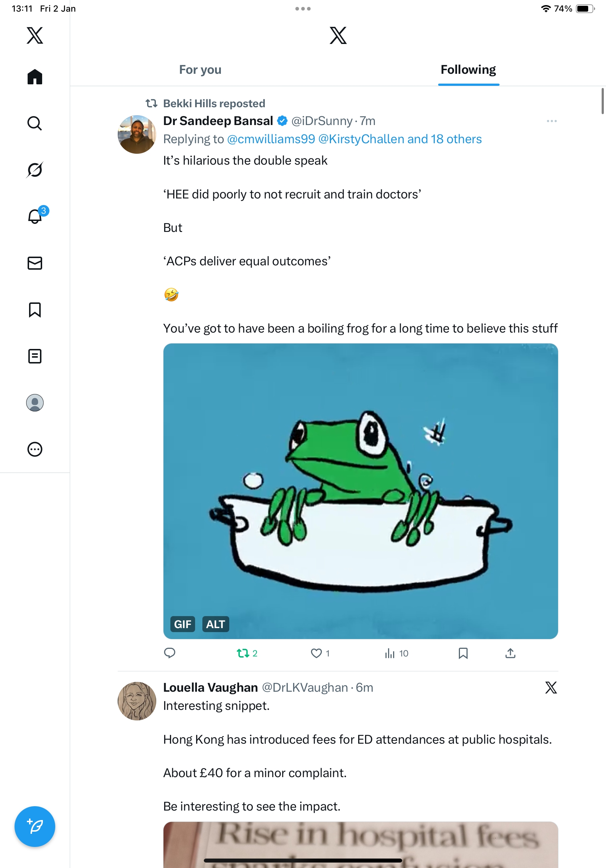The image size is (606, 868).
Task: Open the More menu in sidebar
Action: (35, 450)
